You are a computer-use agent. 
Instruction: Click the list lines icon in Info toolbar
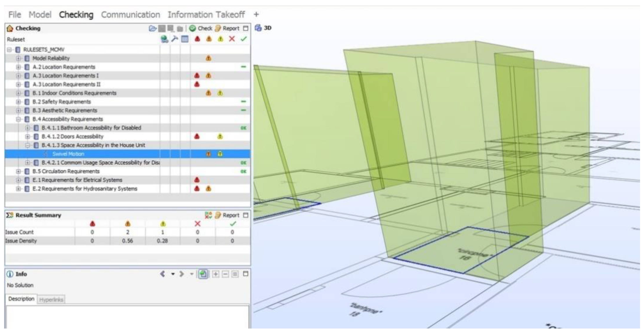click(235, 274)
